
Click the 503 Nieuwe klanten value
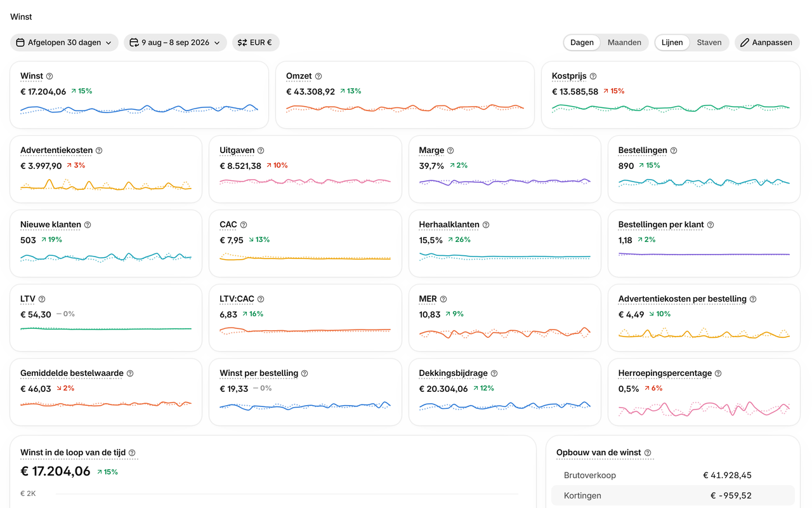click(x=28, y=240)
